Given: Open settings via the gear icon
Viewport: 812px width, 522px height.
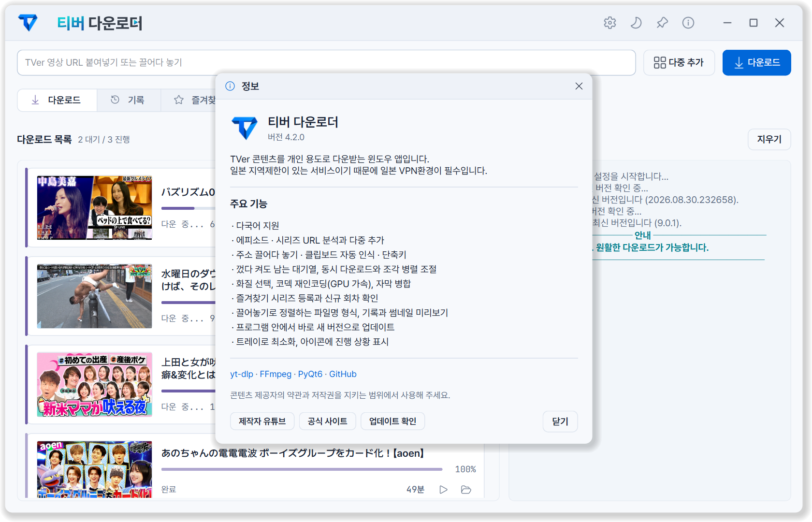Looking at the screenshot, I should tap(610, 23).
